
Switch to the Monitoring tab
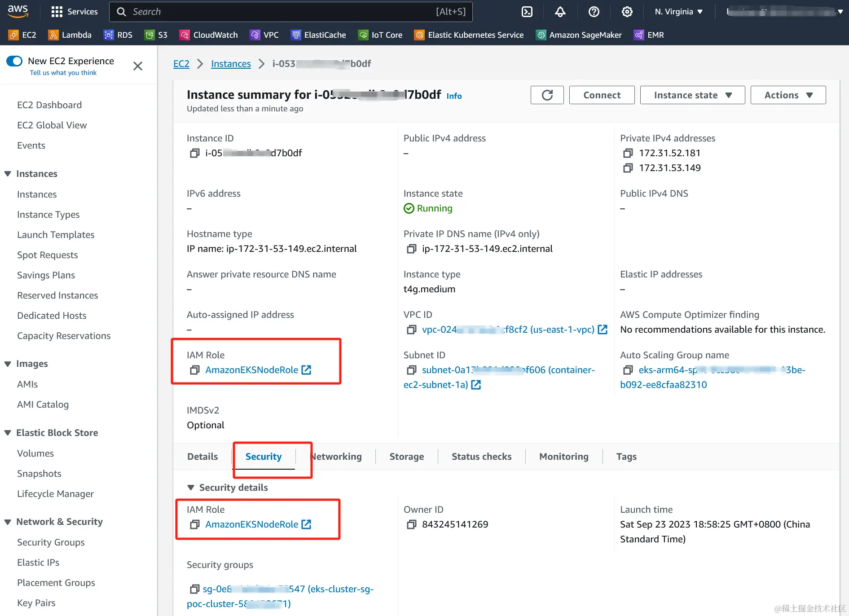pos(564,457)
